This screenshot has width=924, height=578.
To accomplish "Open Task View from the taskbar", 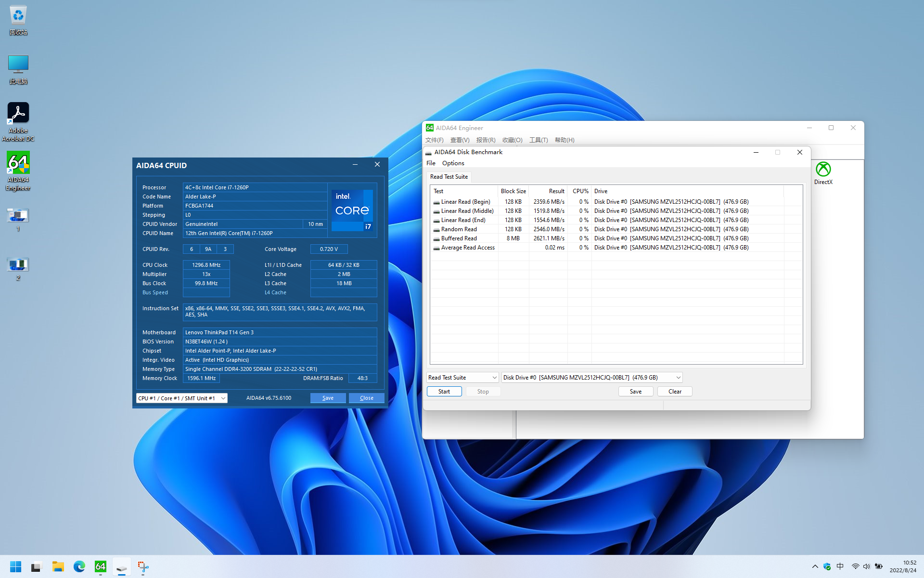I will 37,566.
